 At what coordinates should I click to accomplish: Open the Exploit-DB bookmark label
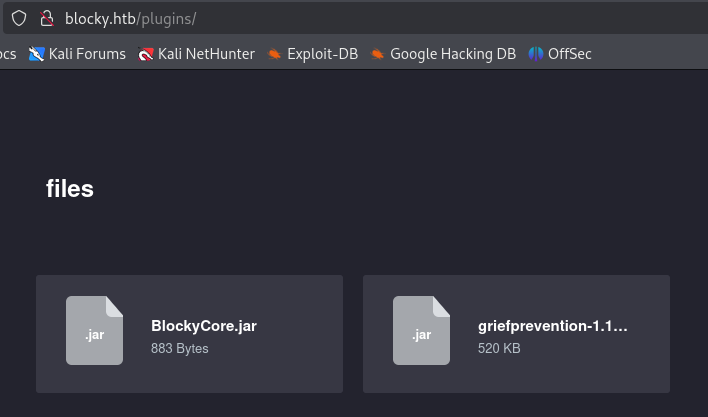tap(322, 54)
